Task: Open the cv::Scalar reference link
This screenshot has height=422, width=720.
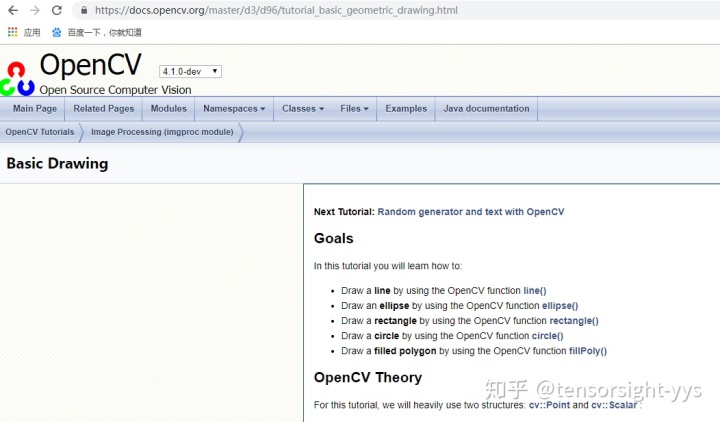Action: click(614, 405)
